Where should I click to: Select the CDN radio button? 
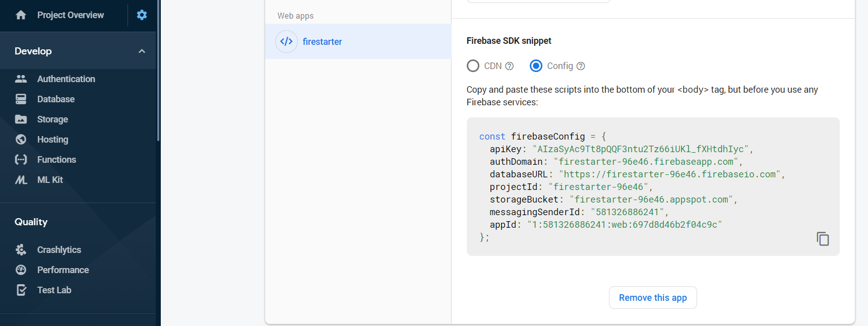[473, 66]
